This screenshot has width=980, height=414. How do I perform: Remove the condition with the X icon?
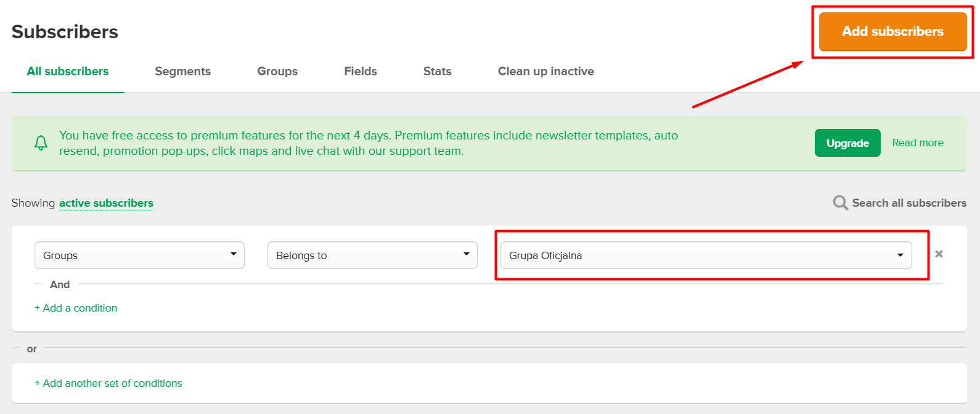click(x=939, y=254)
